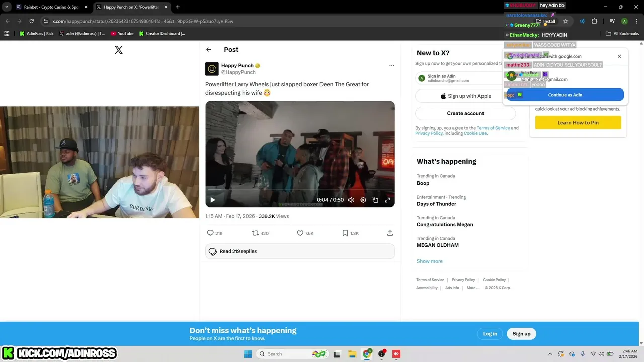The width and height of the screenshot is (644, 362).
Task: Click the X logo at top left
Action: pos(119,50)
